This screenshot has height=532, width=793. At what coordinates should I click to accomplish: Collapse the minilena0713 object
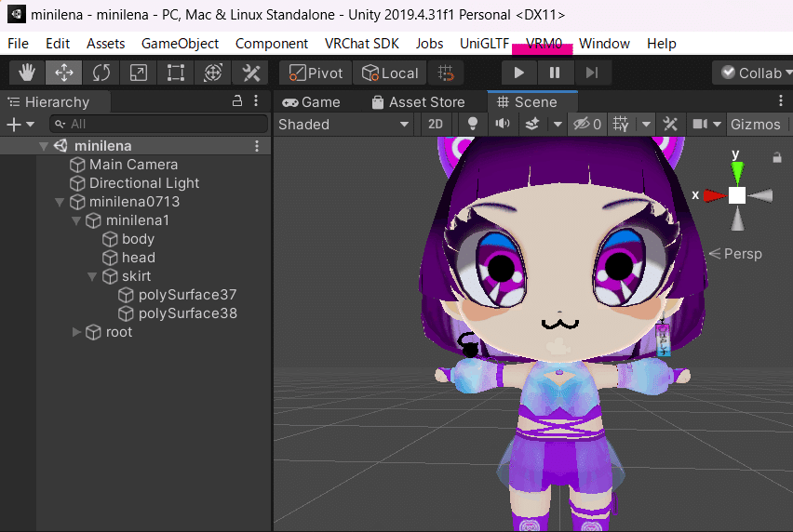coord(60,202)
